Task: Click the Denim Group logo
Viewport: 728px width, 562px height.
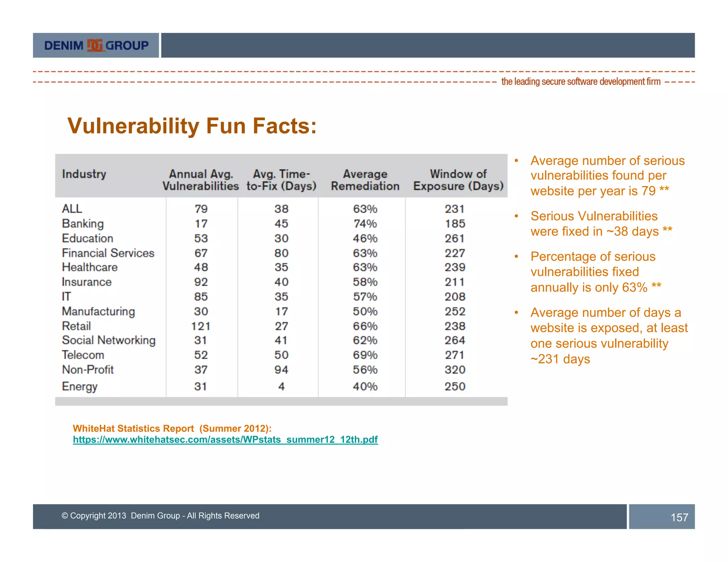Action: (x=96, y=45)
